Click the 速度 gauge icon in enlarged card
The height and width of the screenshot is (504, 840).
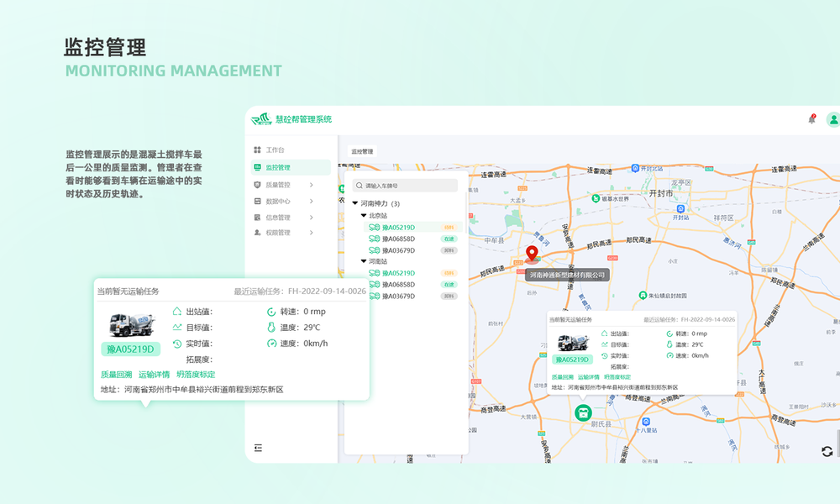tap(271, 344)
